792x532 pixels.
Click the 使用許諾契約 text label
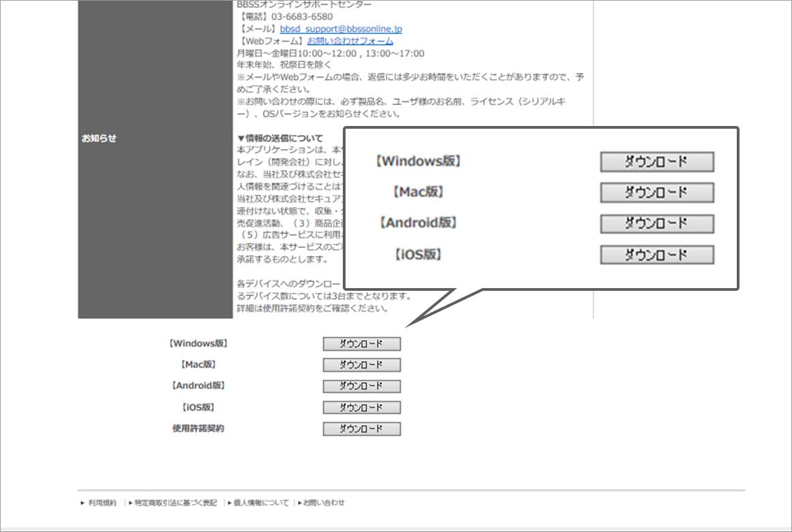click(x=198, y=429)
